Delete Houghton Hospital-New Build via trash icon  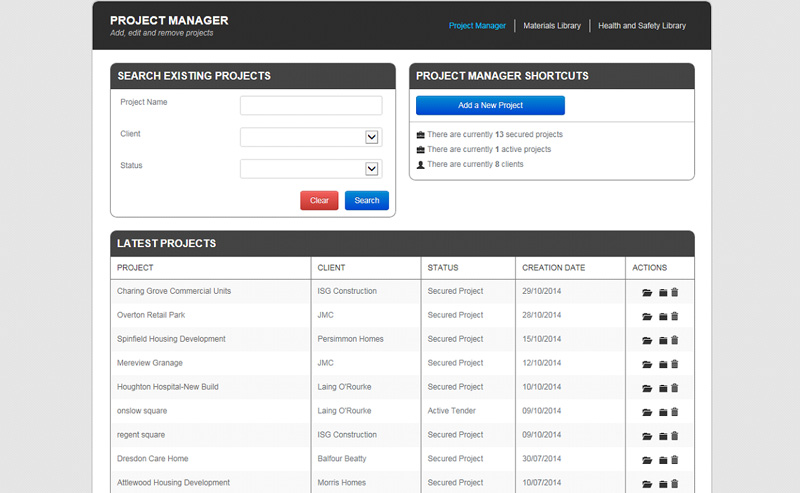[x=674, y=388]
